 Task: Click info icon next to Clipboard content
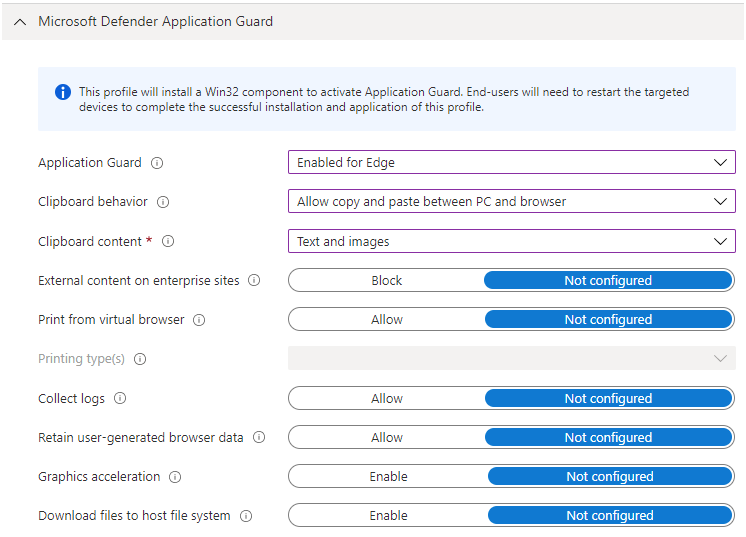[168, 241]
